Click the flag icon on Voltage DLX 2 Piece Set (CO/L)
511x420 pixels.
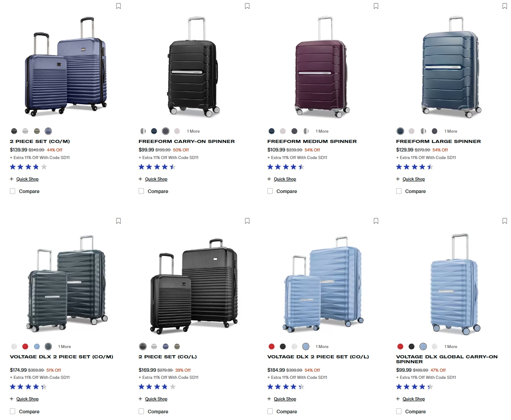(x=376, y=221)
